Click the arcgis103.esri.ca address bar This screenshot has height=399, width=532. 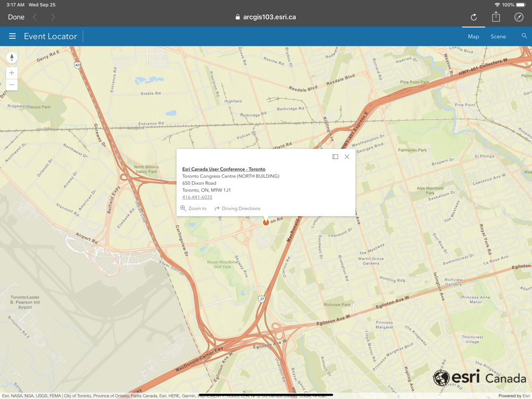click(x=266, y=17)
